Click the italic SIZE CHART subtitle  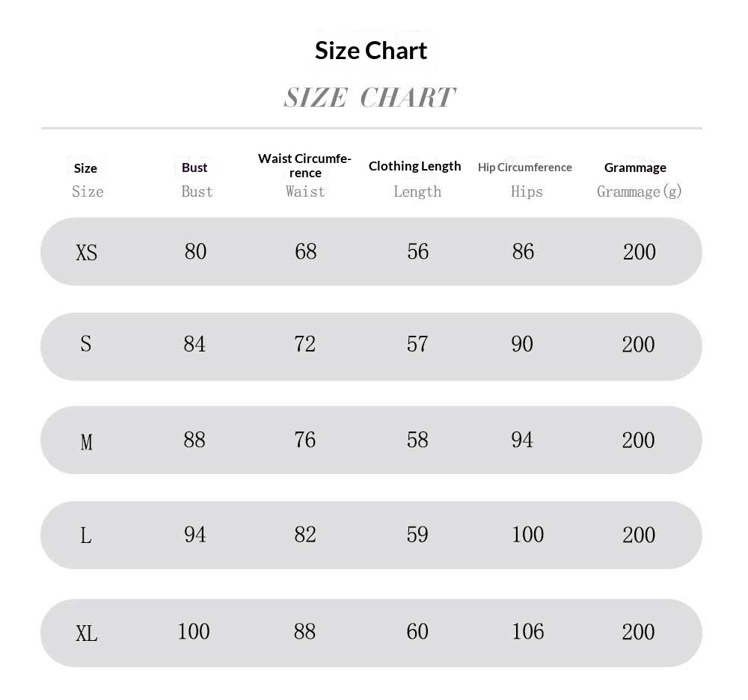[x=370, y=98]
